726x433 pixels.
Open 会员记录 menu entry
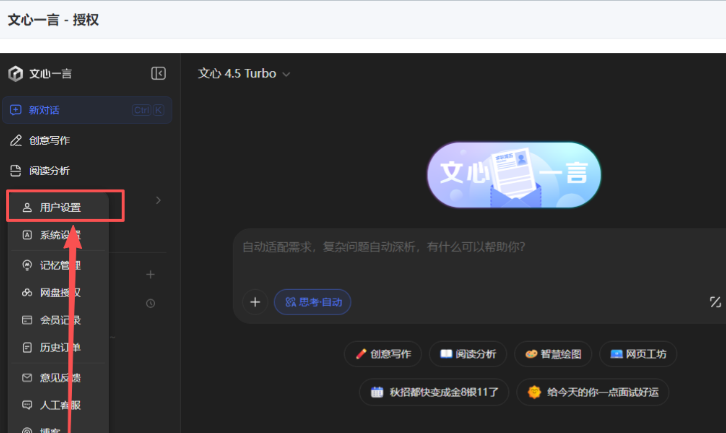[x=59, y=320]
